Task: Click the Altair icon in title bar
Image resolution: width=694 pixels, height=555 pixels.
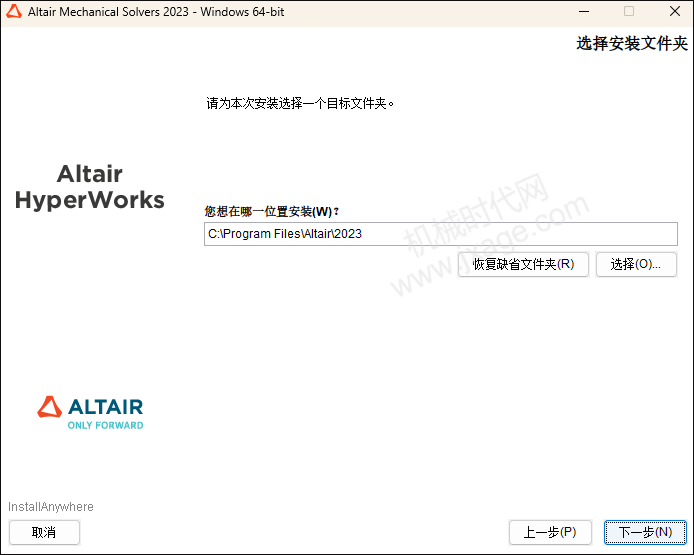Action: pos(14,12)
